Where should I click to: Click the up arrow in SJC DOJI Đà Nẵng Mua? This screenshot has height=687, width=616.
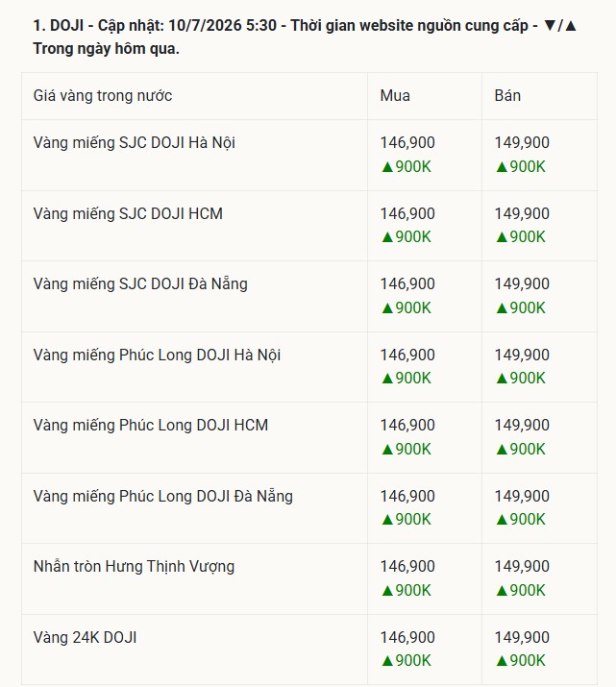pos(387,308)
